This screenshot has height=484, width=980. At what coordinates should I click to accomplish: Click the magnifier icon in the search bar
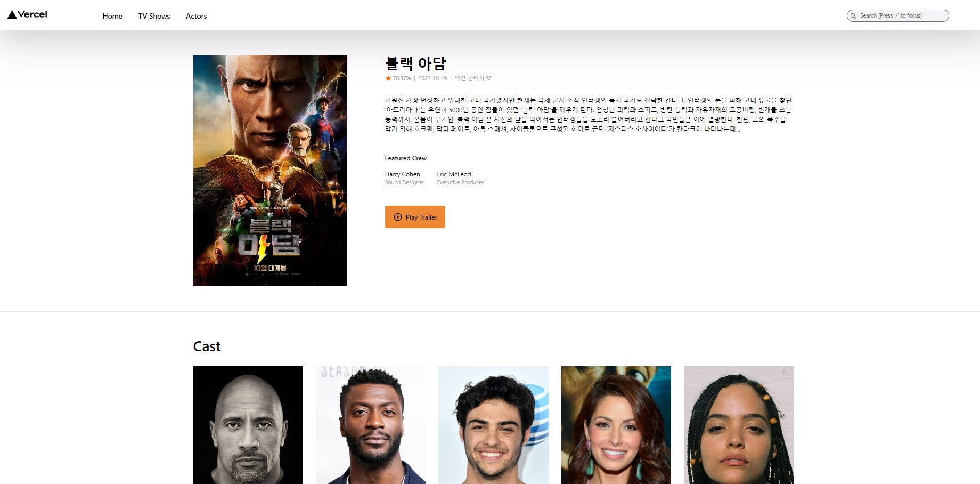tap(854, 15)
